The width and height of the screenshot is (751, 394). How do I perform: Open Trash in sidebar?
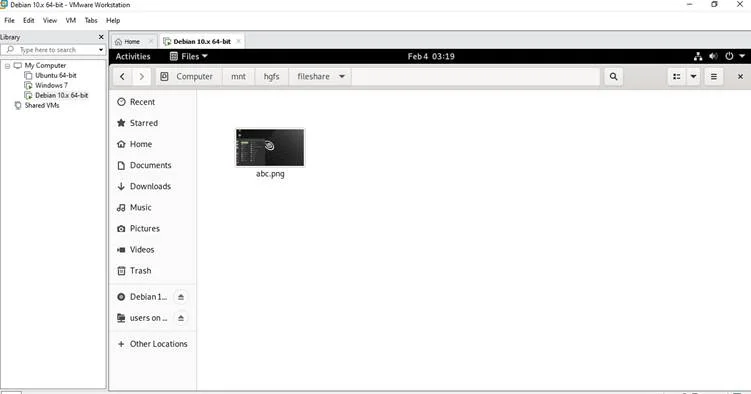click(x=153, y=270)
